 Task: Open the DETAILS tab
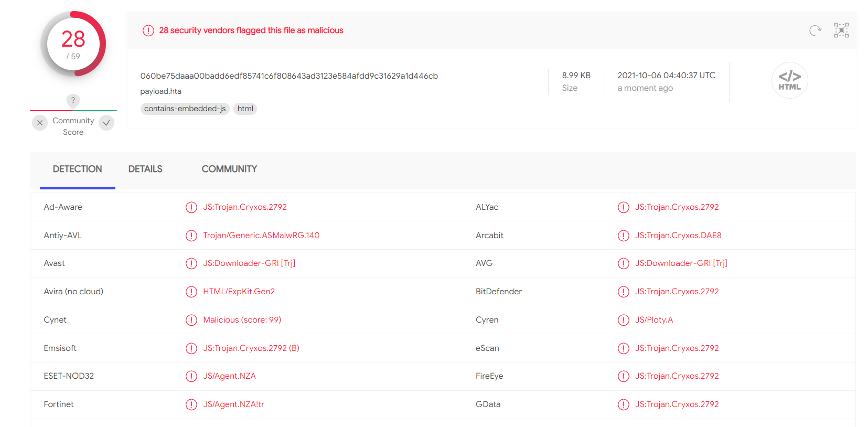coord(145,169)
